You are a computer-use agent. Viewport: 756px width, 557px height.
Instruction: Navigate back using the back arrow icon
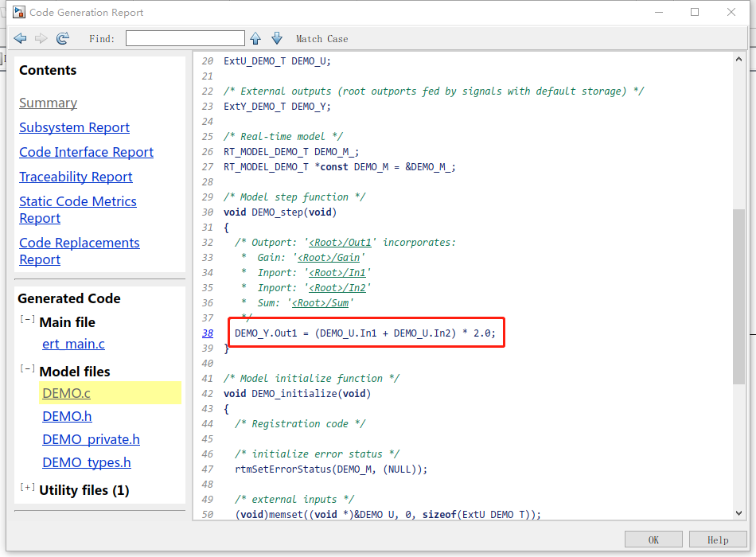(20, 38)
